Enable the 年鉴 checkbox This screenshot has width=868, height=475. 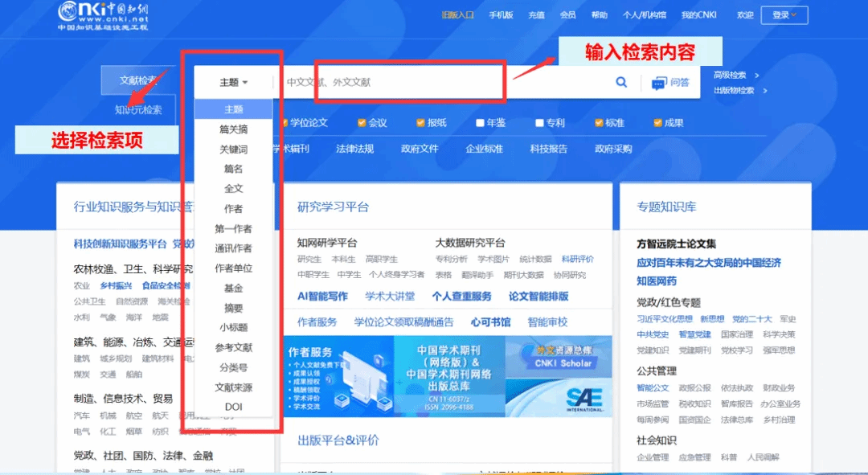(x=480, y=123)
